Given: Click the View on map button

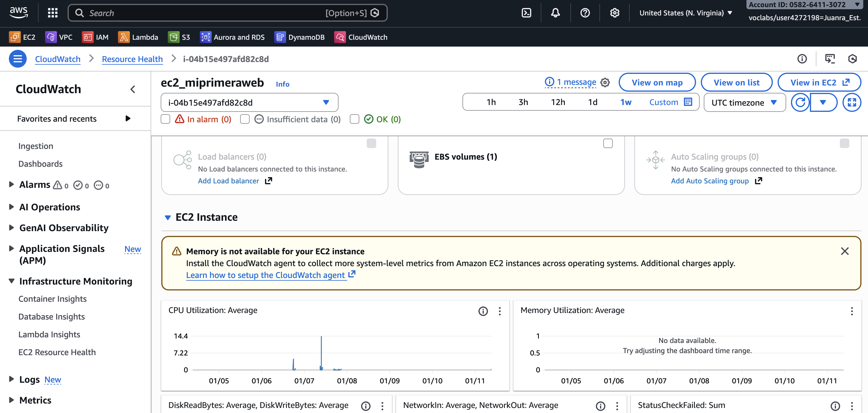Looking at the screenshot, I should coord(657,82).
